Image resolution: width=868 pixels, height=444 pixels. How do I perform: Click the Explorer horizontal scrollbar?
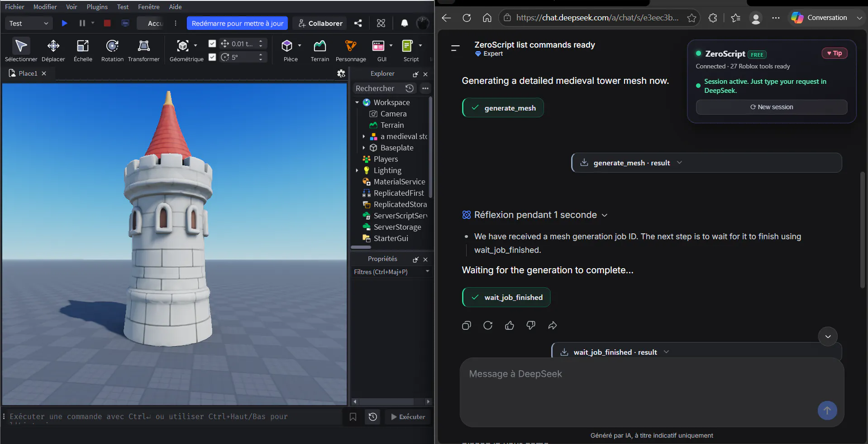(x=361, y=247)
